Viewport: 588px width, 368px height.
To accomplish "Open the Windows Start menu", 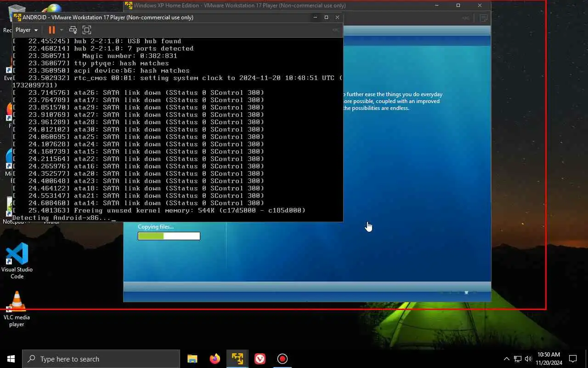I will (11, 359).
